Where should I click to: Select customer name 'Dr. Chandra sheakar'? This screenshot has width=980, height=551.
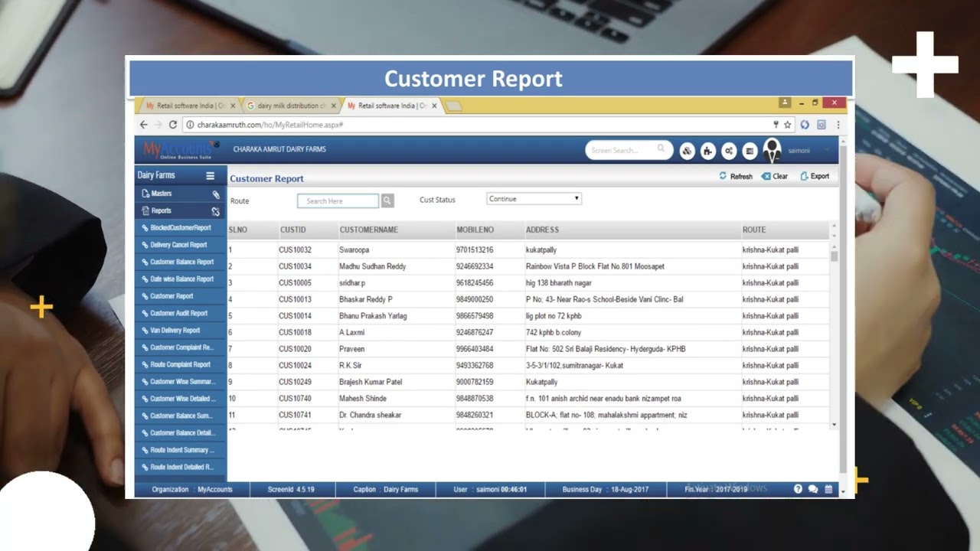click(x=371, y=415)
